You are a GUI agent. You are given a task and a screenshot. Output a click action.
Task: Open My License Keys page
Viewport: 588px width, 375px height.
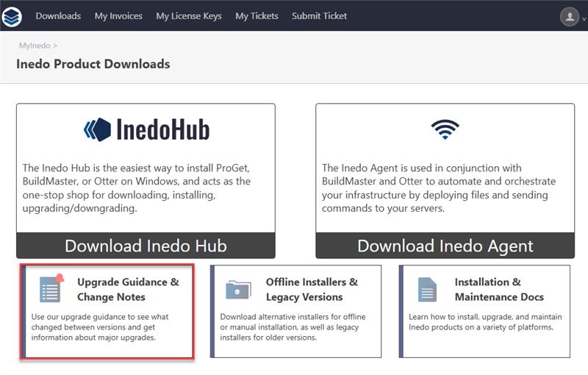coord(189,16)
